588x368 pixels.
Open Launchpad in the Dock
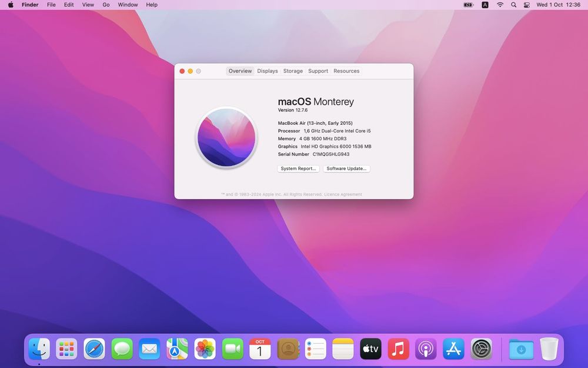(66, 349)
